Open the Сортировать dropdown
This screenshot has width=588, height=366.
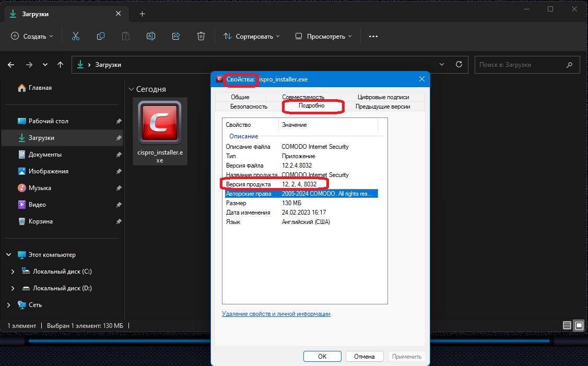click(252, 37)
